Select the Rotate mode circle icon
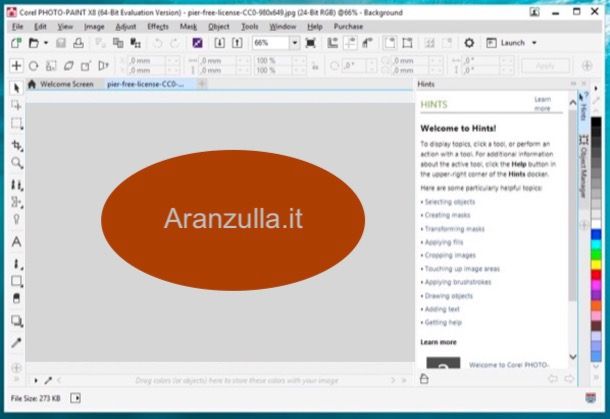Viewport: 610px width, 419px height. 34,66
